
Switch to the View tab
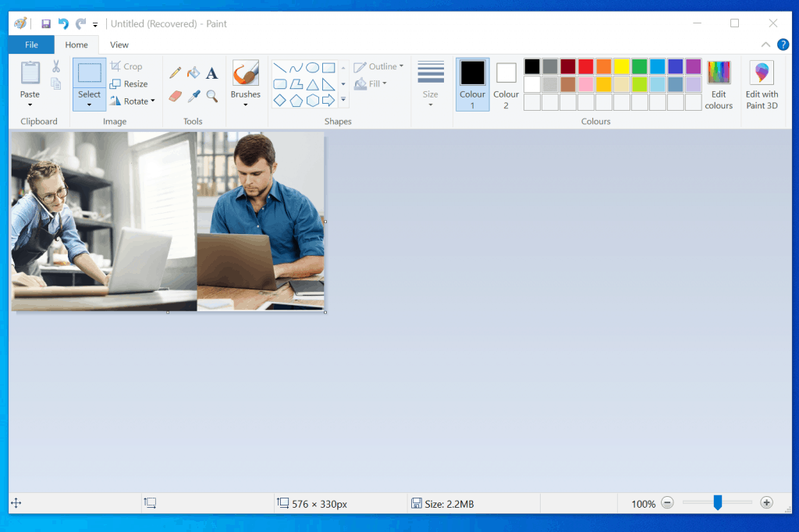119,44
